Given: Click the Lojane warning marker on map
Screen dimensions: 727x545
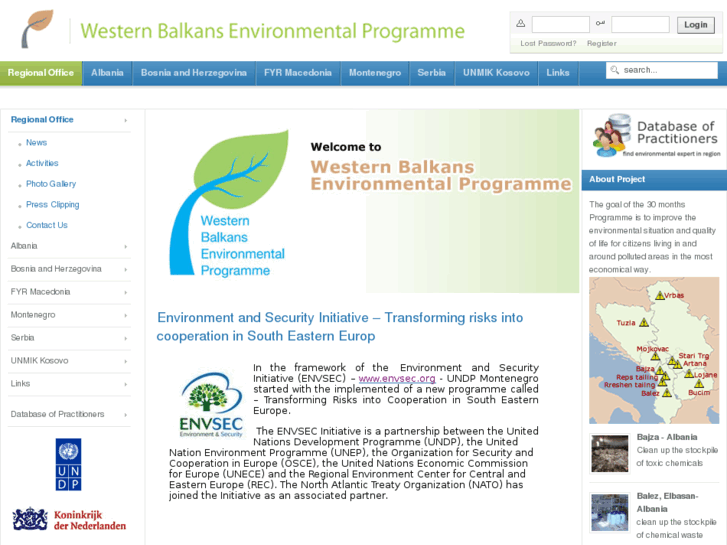Looking at the screenshot, I should [689, 374].
